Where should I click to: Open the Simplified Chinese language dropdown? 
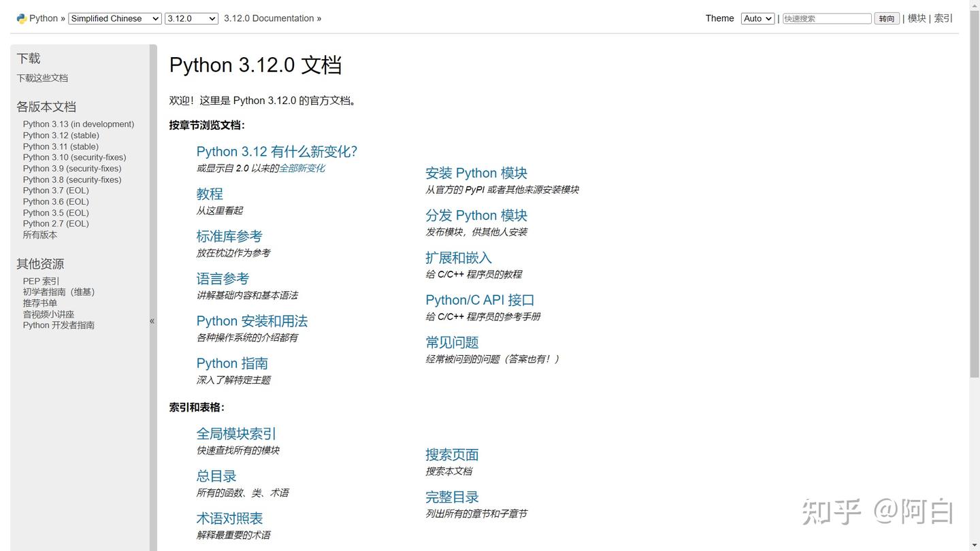pos(115,18)
